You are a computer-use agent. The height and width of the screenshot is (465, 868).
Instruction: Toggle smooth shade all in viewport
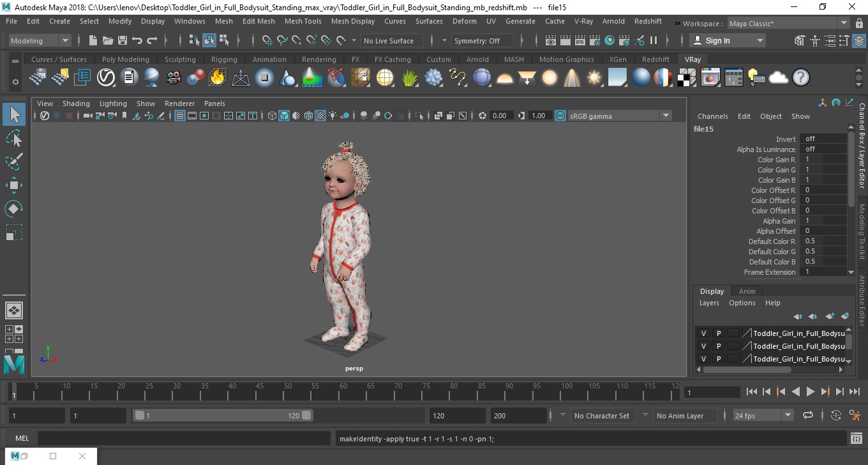click(284, 116)
